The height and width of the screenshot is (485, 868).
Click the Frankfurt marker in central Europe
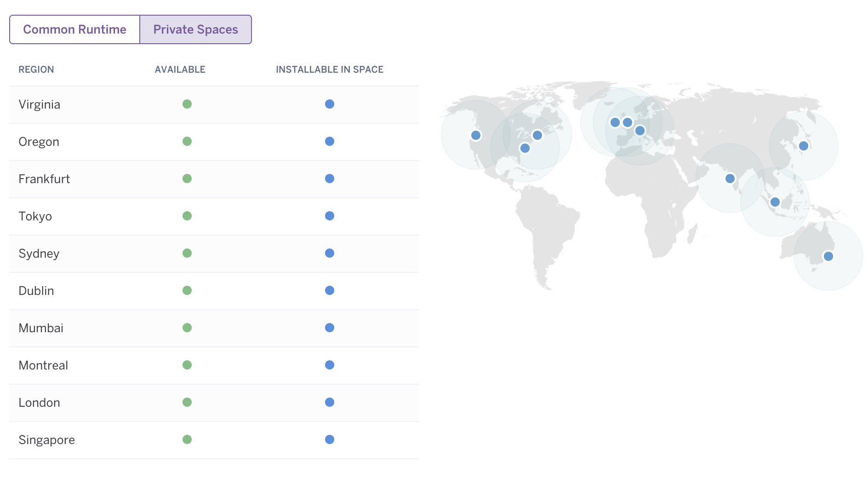coord(640,131)
